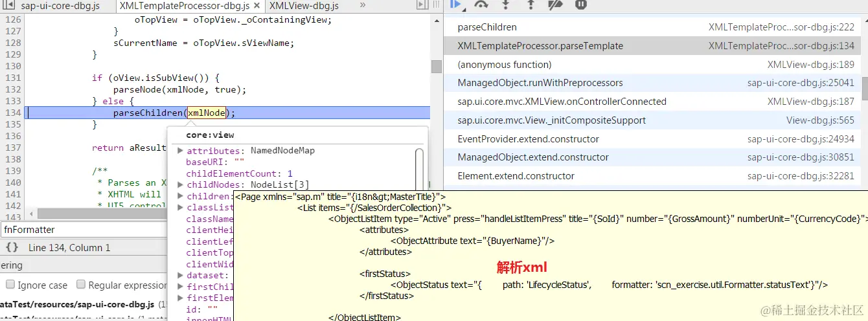The width and height of the screenshot is (868, 321).
Task: Expand the firstChild property
Action: [x=181, y=287]
